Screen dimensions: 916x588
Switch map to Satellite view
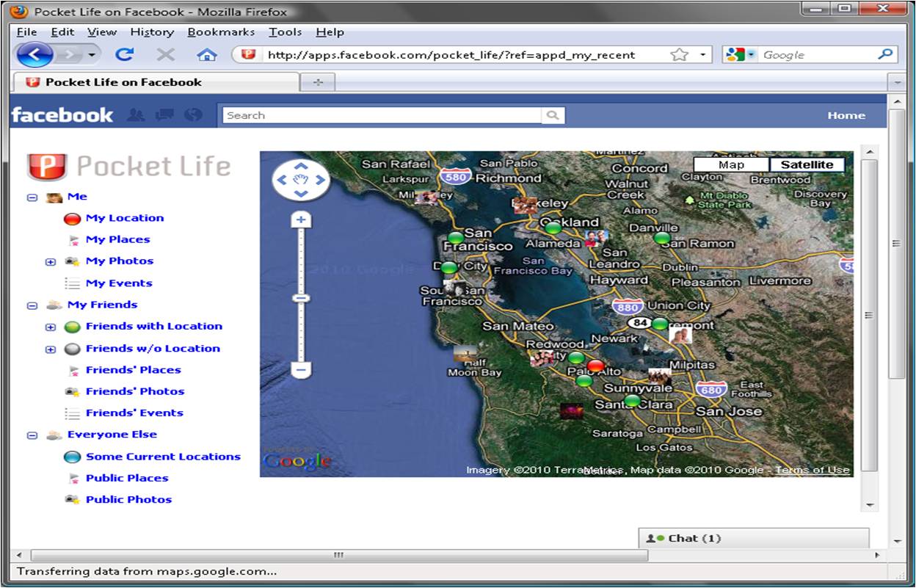coord(807,164)
